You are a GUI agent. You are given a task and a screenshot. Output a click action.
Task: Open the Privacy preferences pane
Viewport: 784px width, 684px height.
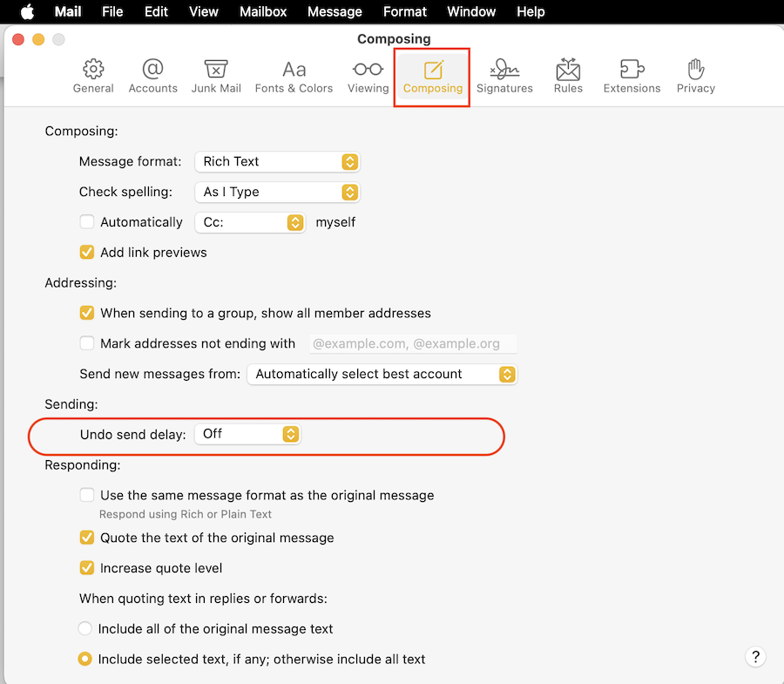(695, 77)
